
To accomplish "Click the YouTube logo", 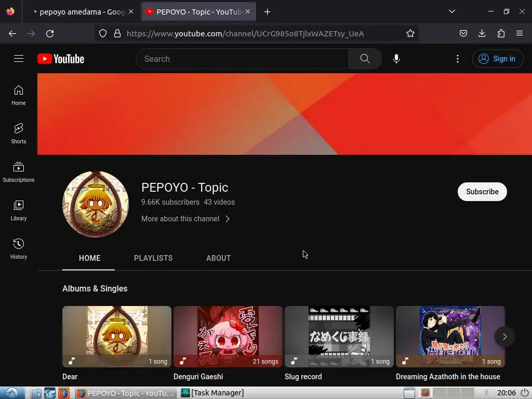I will 61,59.
